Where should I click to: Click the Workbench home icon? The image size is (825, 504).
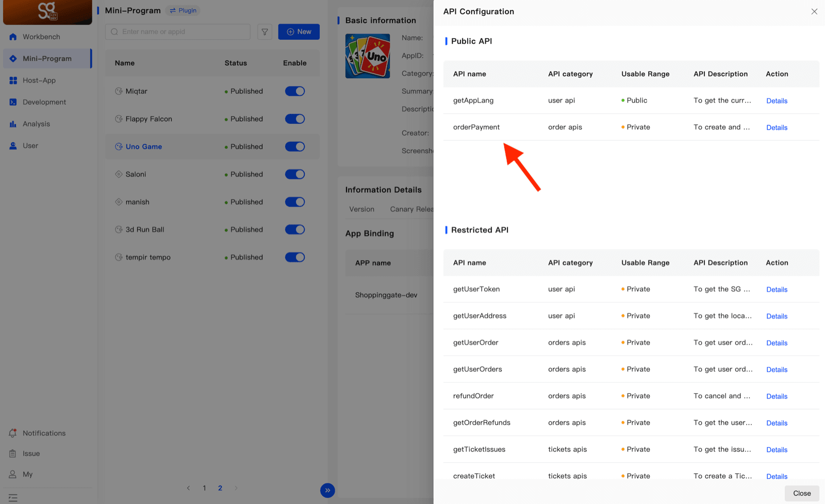13,37
